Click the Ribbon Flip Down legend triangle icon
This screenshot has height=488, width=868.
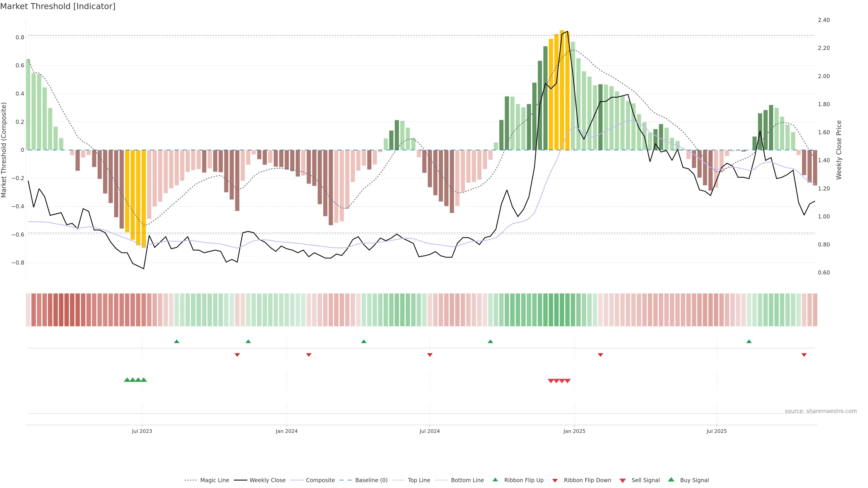(555, 480)
